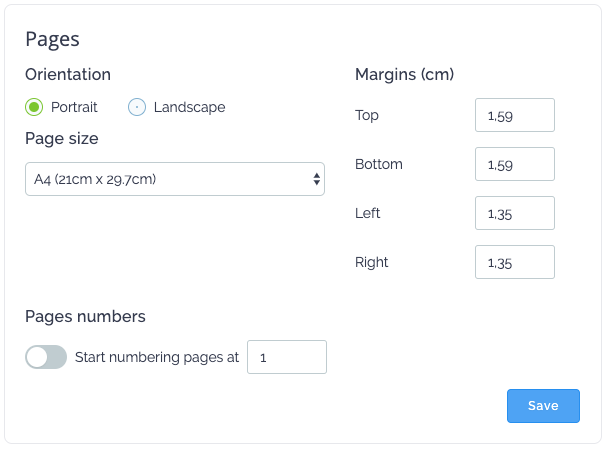Click the Top margin input field
Image resolution: width=607 pixels, height=449 pixels.
[514, 115]
